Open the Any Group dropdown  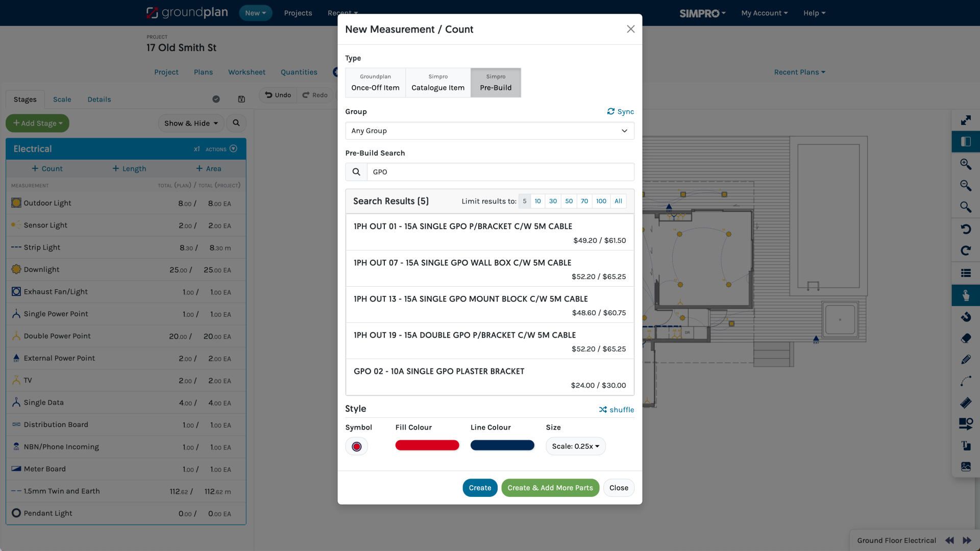489,131
